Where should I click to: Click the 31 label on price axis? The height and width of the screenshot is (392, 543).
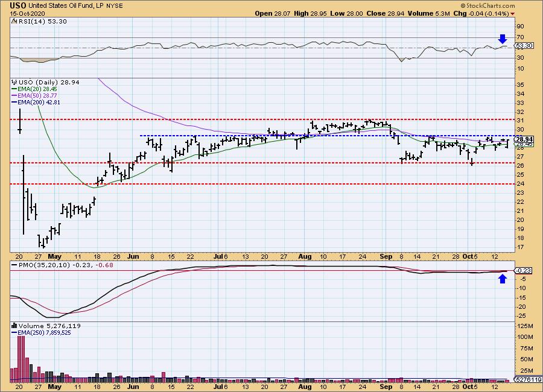point(520,121)
